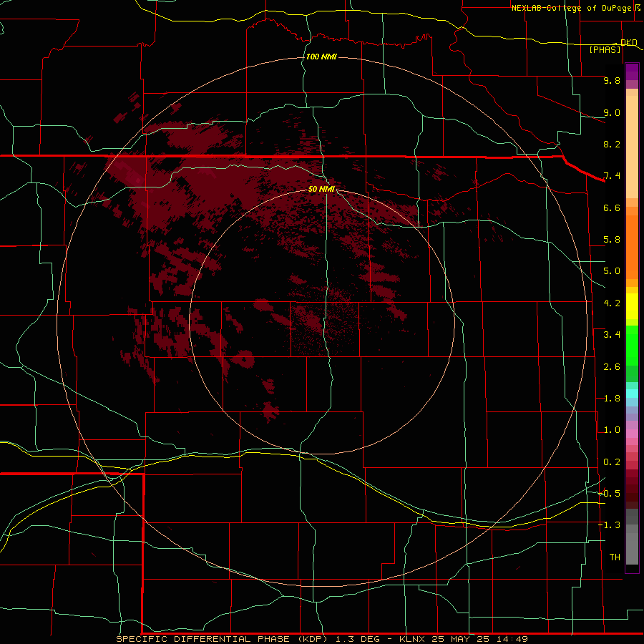The height and width of the screenshot is (644, 644).
Task: Click the 6.6 value on the color scale
Action: pos(612,208)
